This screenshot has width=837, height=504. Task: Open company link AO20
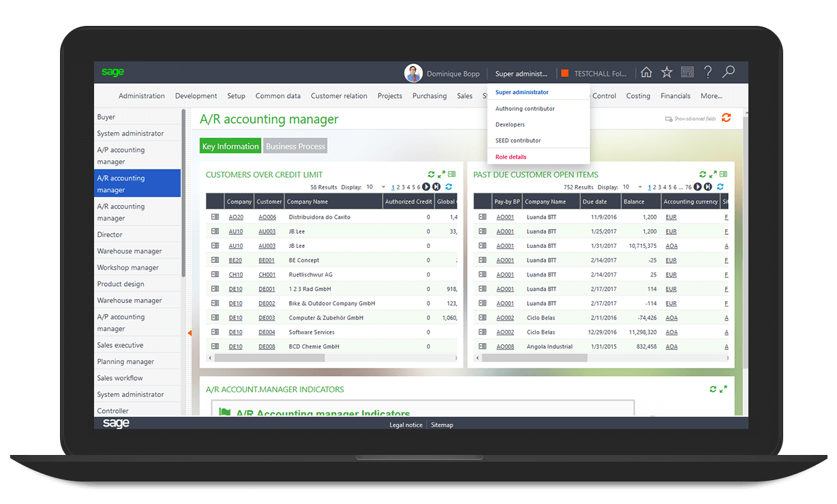tap(236, 217)
